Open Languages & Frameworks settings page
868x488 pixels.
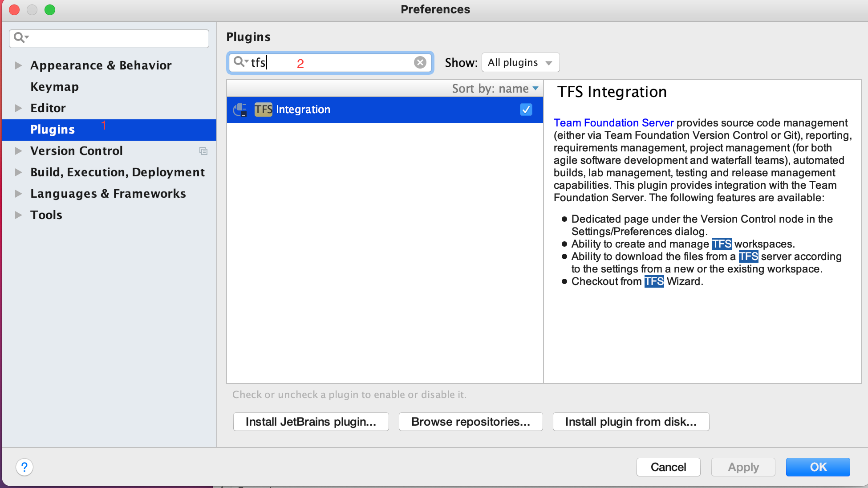[x=108, y=194]
